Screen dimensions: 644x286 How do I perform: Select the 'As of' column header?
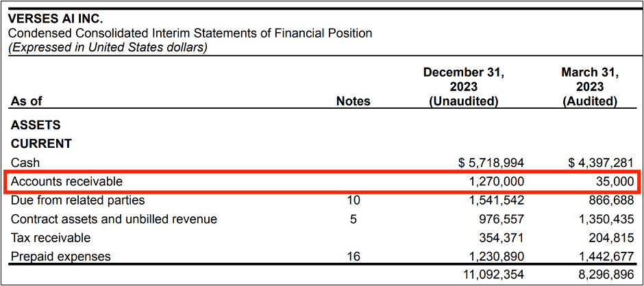click(x=27, y=101)
